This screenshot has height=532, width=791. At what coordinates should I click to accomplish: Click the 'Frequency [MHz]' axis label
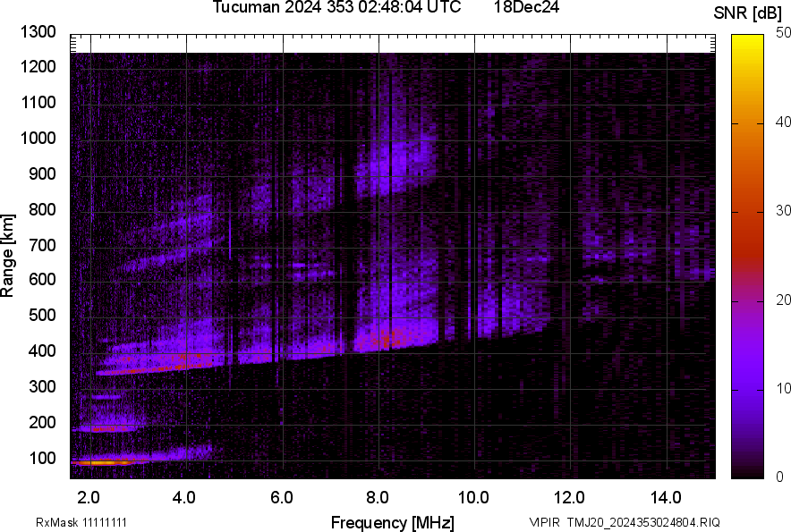point(393,522)
